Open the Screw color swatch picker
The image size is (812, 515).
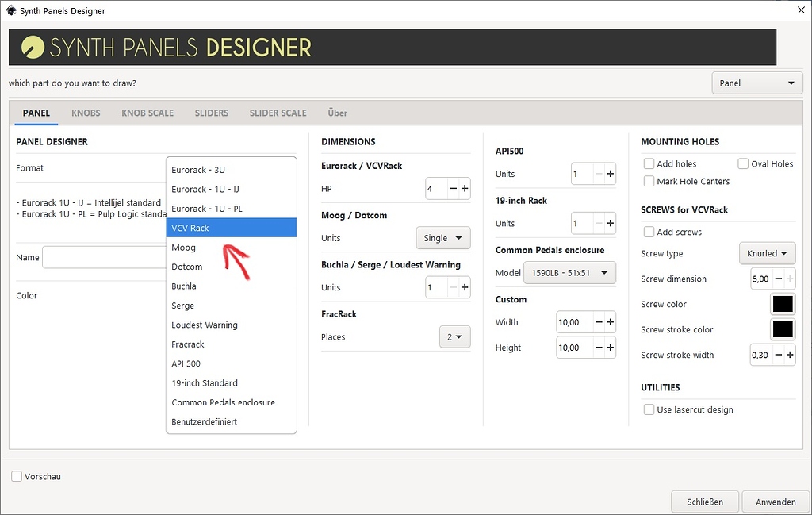pyautogui.click(x=783, y=304)
